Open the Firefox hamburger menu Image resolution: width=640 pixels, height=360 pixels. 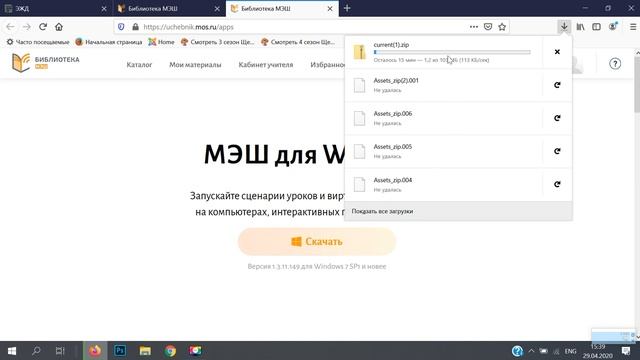(633, 27)
